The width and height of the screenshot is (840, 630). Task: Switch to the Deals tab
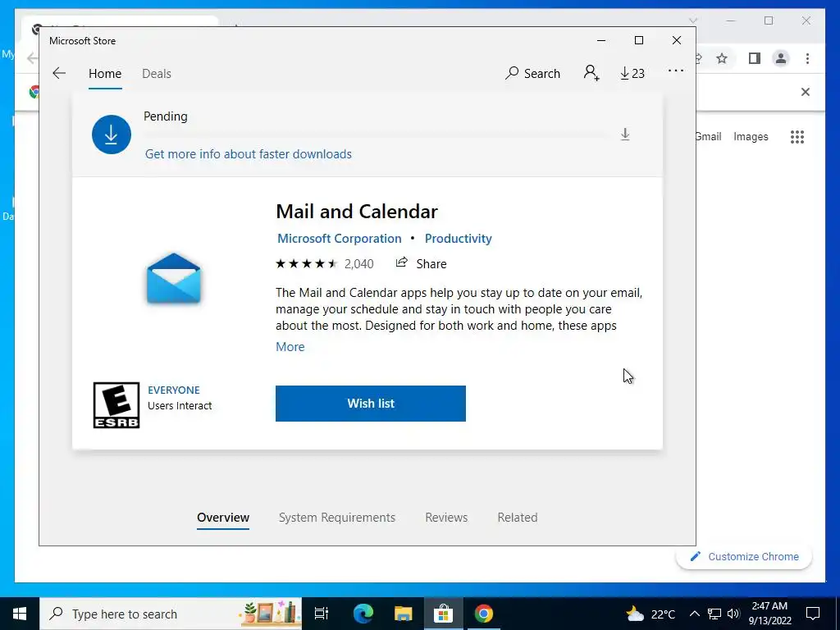157,73
